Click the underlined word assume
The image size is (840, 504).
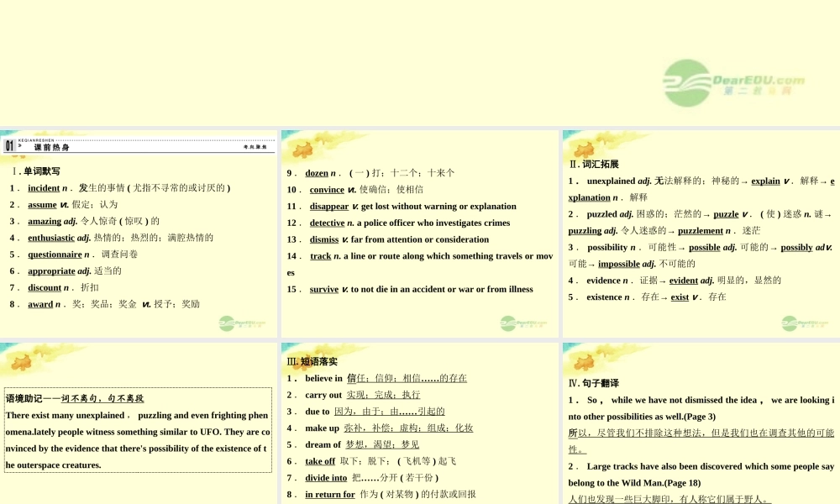[x=42, y=205]
